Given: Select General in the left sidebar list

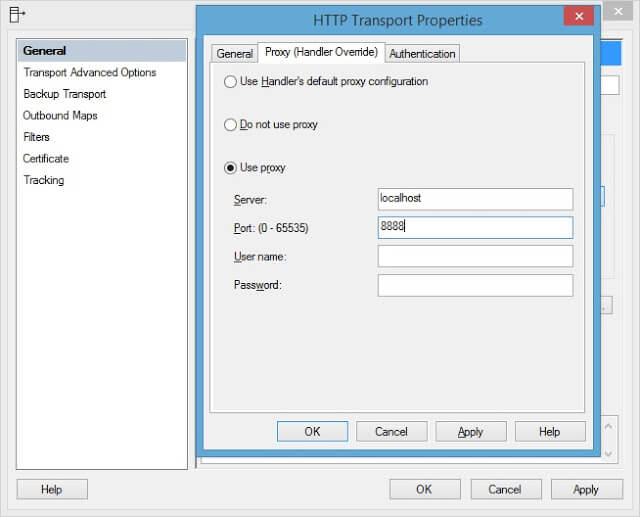Looking at the screenshot, I should pyautogui.click(x=102, y=51).
